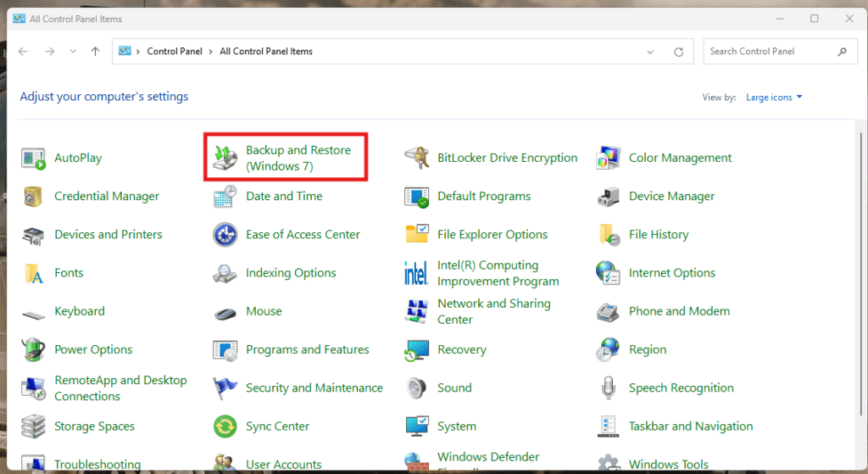
Task: Open the Ease of Access Center icon
Action: 225,235
